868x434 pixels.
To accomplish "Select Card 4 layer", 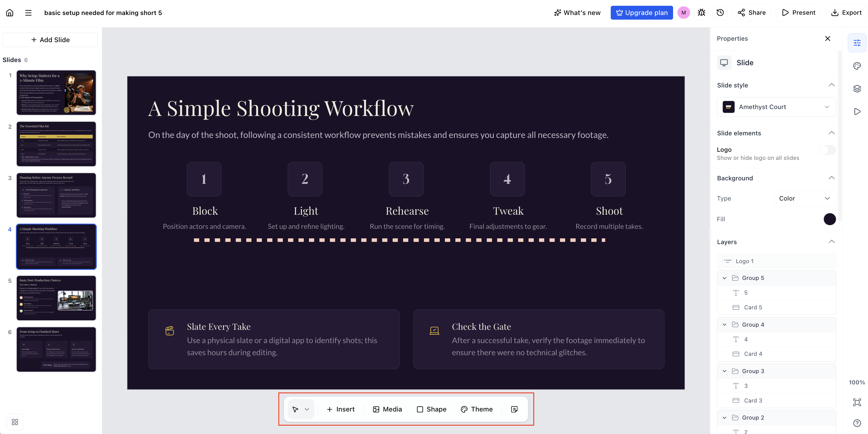I will click(776, 354).
